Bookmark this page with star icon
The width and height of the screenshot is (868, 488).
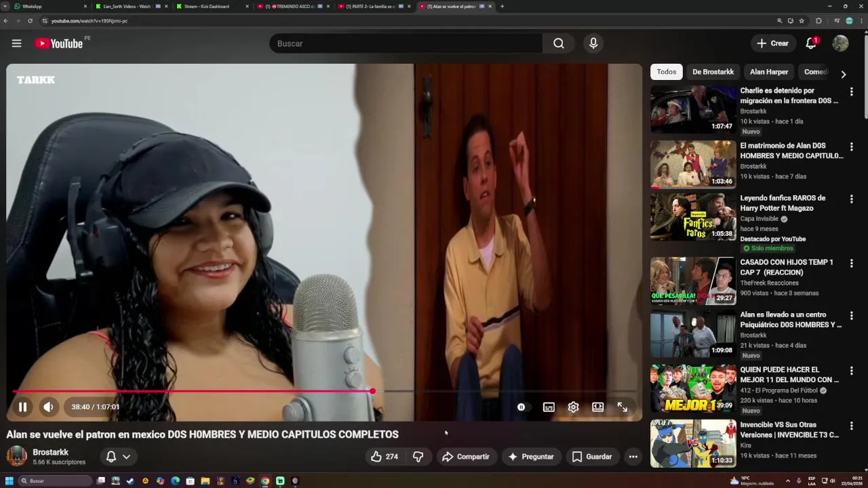point(802,21)
